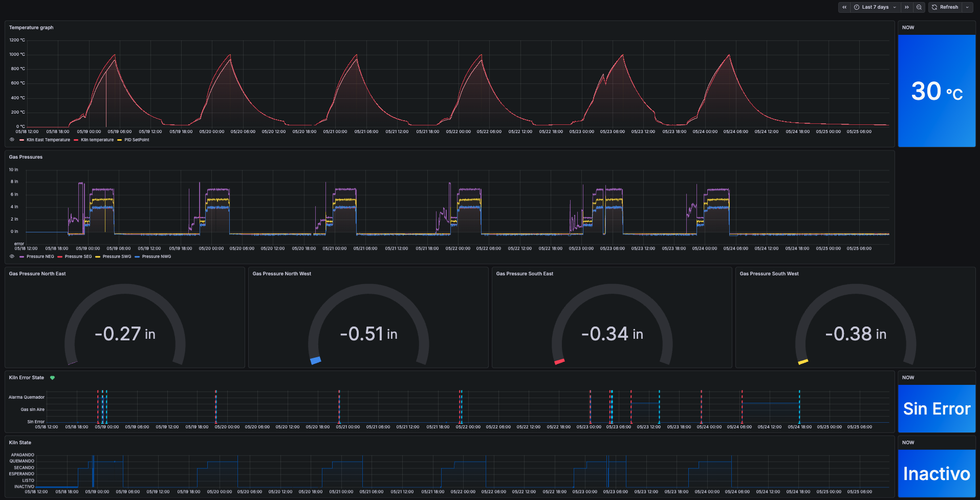Image resolution: width=980 pixels, height=500 pixels.
Task: Click the Alarma Quemador row label
Action: (27, 397)
